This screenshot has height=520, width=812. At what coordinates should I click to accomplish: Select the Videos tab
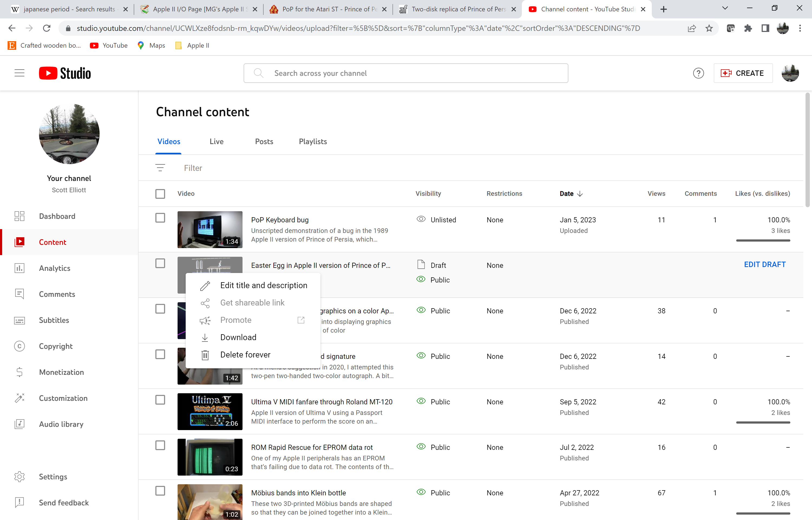[169, 141]
